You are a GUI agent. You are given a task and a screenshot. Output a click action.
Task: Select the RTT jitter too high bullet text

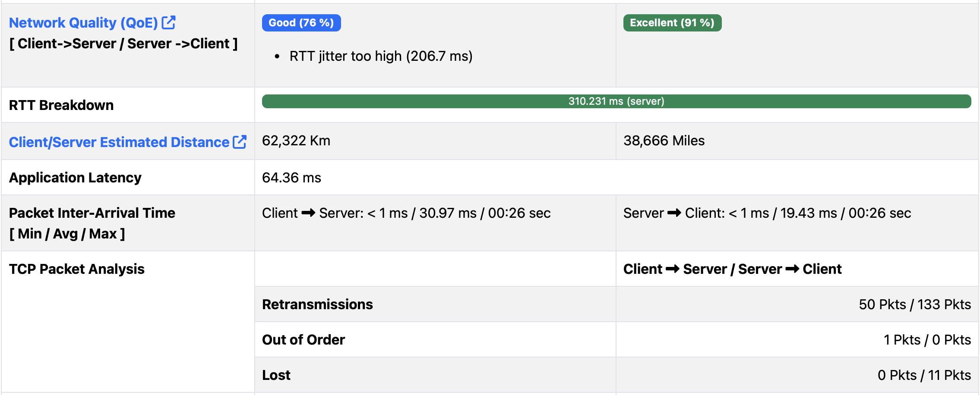point(381,56)
